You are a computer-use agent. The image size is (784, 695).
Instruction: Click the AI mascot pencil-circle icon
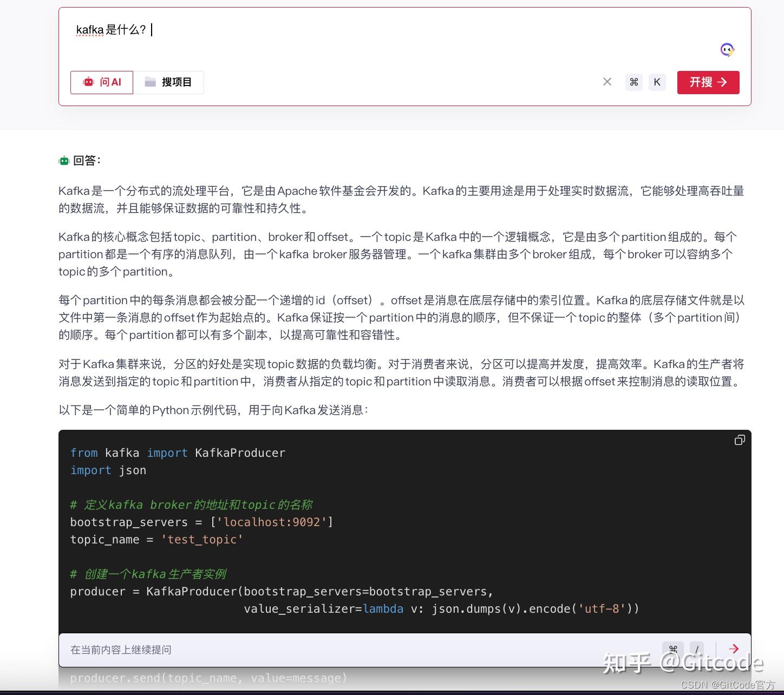click(x=728, y=50)
